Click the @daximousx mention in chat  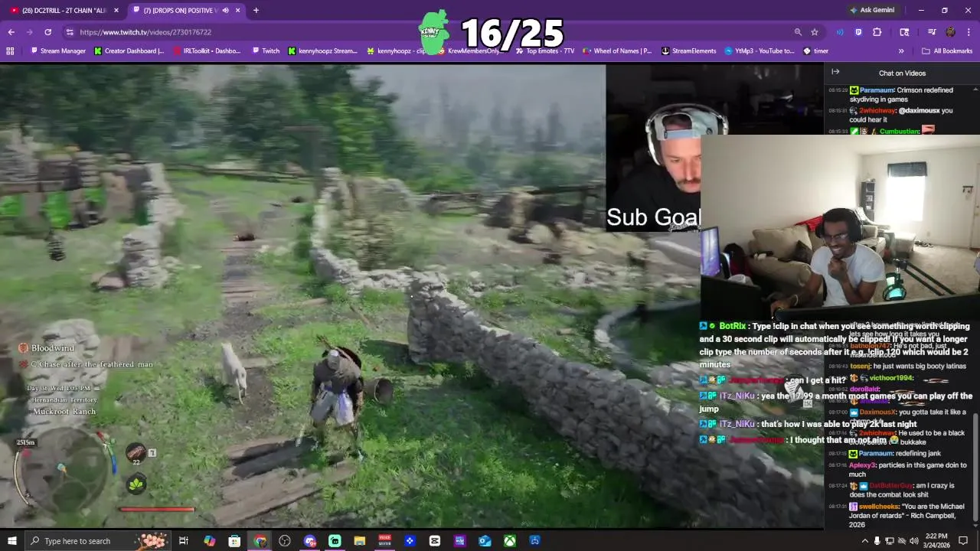[x=918, y=110]
